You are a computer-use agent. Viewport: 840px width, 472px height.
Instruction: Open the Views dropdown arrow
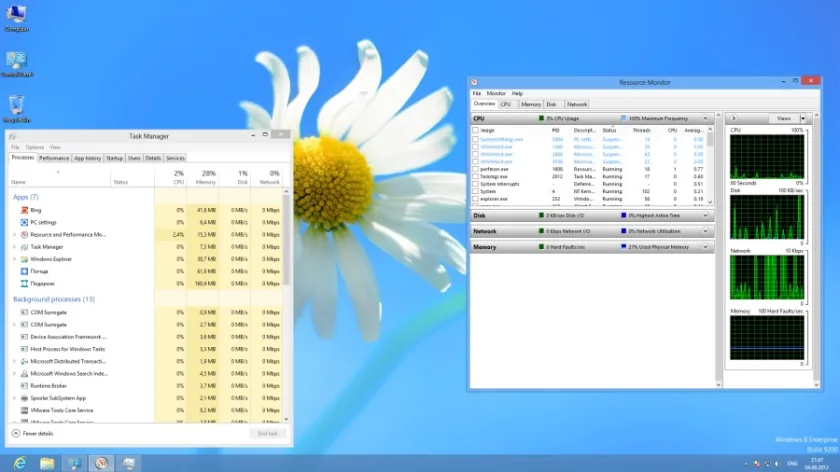pos(802,118)
